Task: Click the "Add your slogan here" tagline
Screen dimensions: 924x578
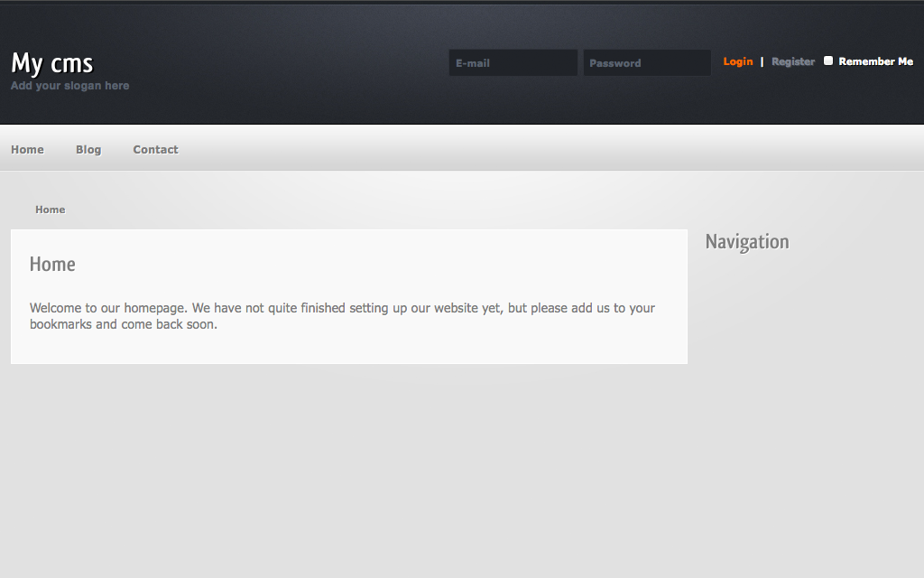Action: [x=69, y=86]
